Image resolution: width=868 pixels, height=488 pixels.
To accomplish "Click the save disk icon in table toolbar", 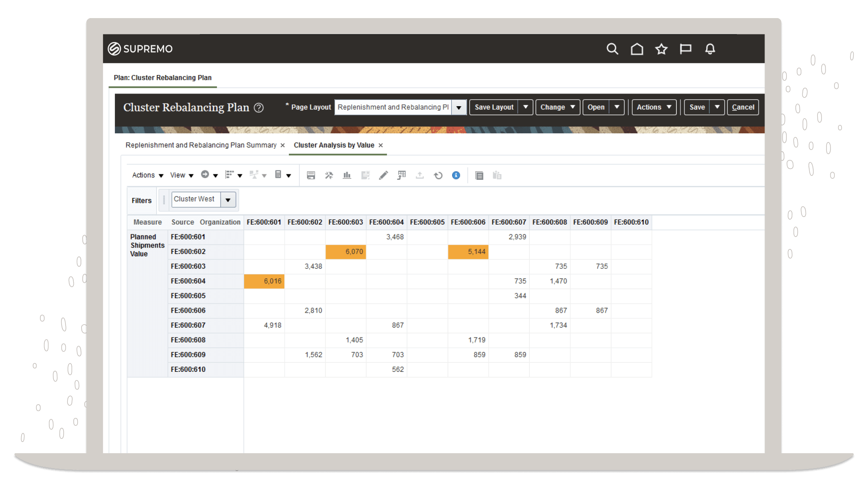I will 311,175.
